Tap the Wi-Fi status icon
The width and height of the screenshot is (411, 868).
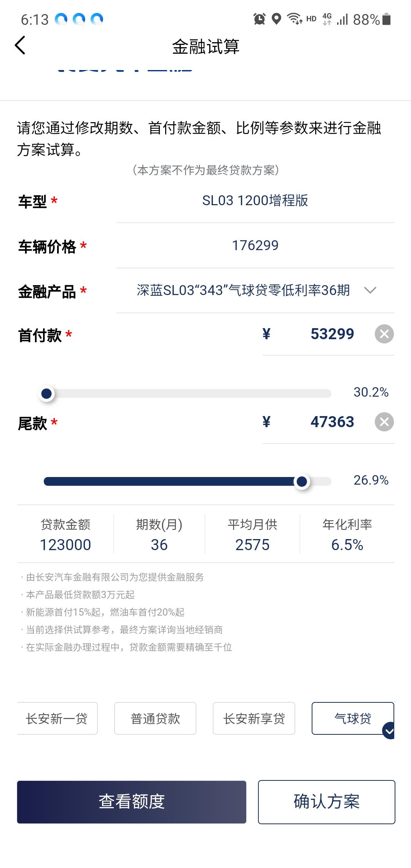pyautogui.click(x=294, y=19)
